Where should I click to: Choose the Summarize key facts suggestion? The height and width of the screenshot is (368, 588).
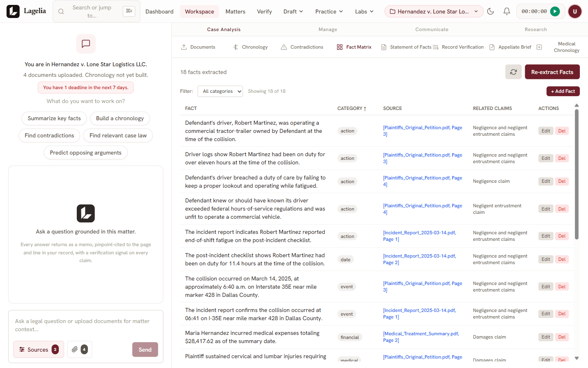[x=54, y=119]
